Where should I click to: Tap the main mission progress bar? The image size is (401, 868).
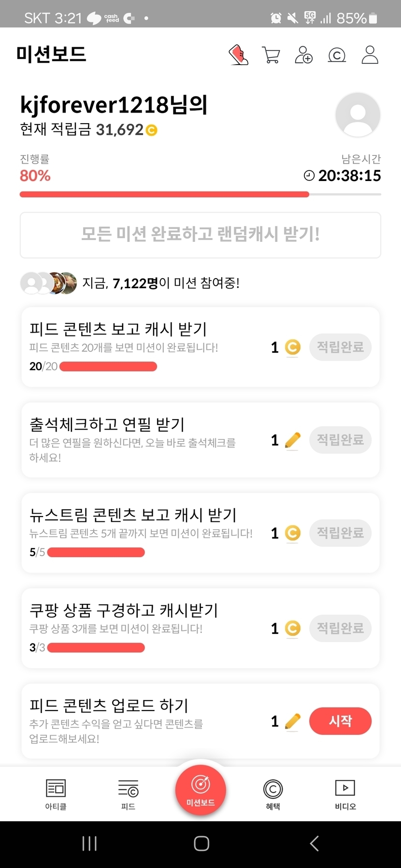(200, 195)
